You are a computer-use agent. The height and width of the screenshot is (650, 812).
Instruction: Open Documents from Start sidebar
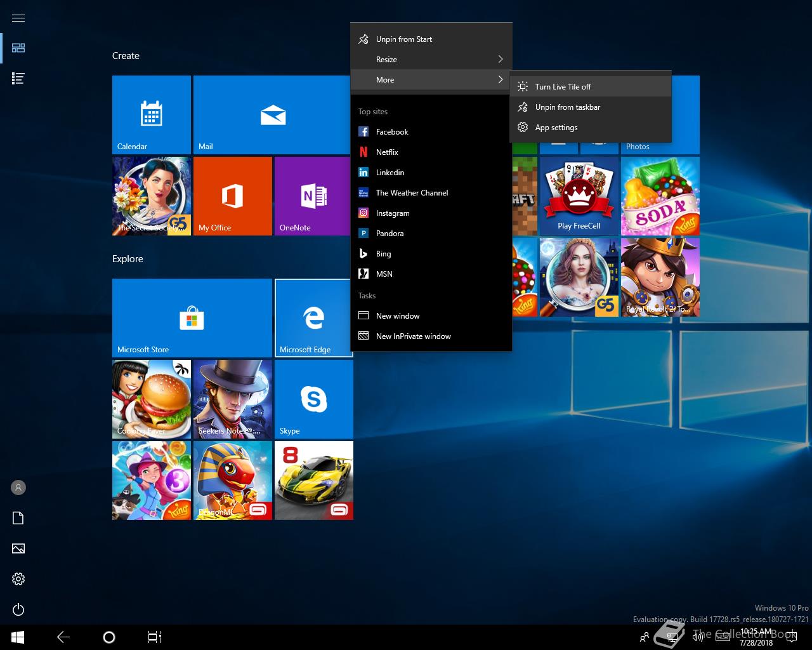pyautogui.click(x=18, y=518)
